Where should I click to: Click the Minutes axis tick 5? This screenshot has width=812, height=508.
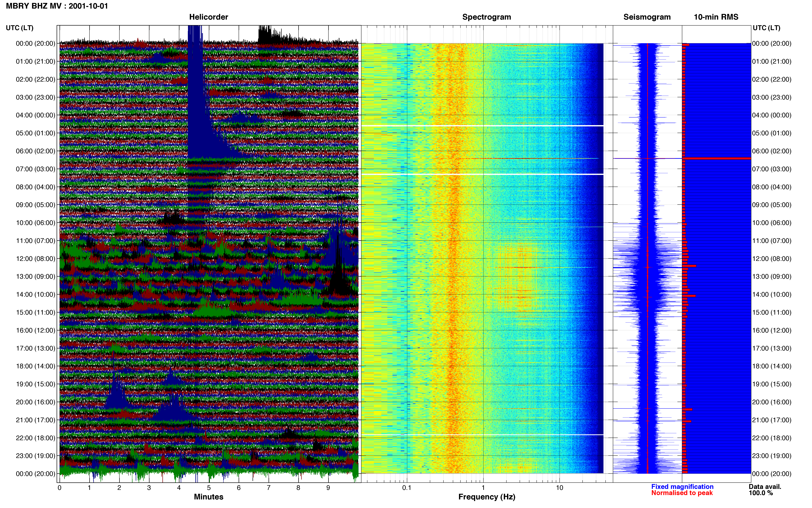point(209,488)
